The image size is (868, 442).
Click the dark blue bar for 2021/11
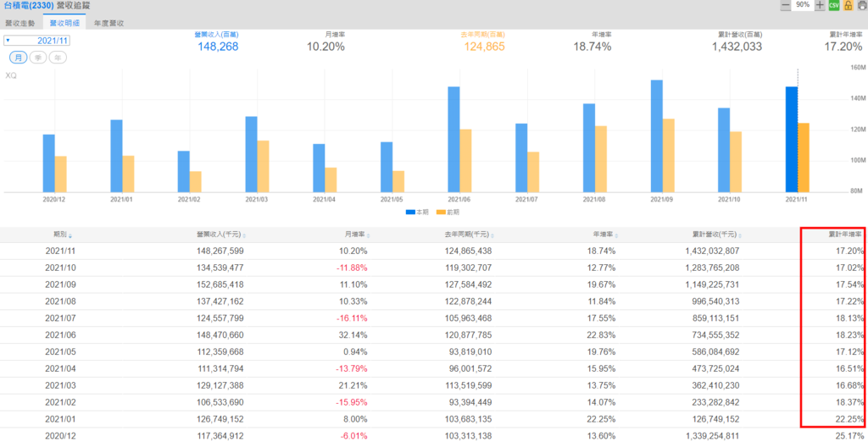[792, 140]
